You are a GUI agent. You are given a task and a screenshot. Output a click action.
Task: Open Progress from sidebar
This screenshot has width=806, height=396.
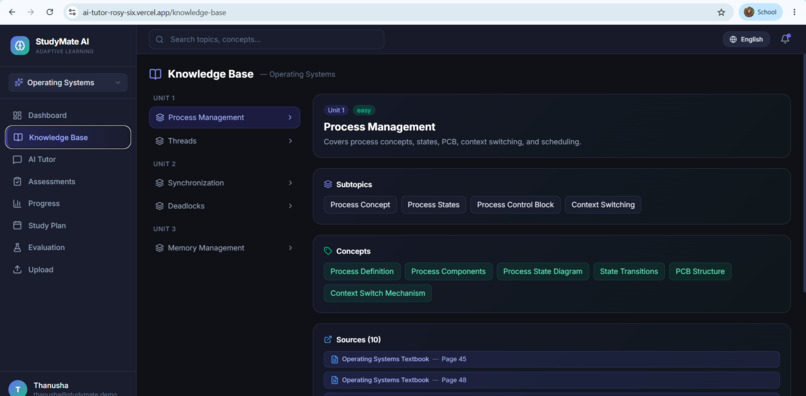pyautogui.click(x=68, y=204)
